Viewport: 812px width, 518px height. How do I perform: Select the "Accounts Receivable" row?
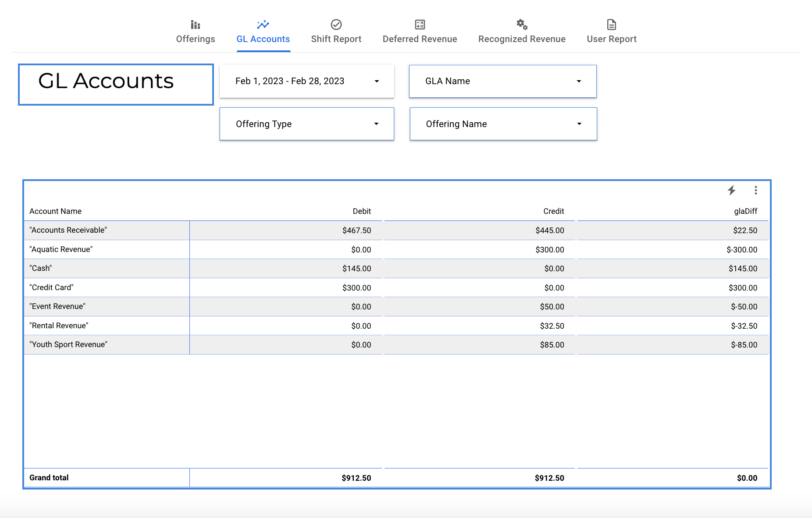(x=396, y=230)
